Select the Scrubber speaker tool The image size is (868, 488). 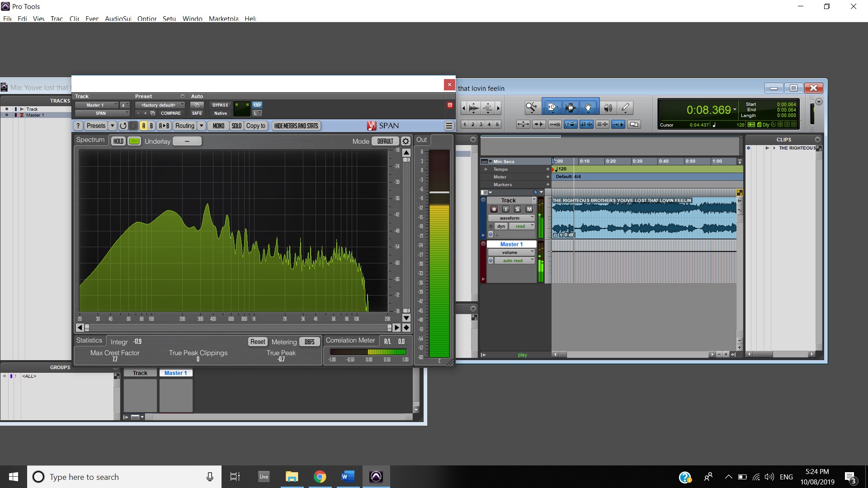click(x=608, y=108)
